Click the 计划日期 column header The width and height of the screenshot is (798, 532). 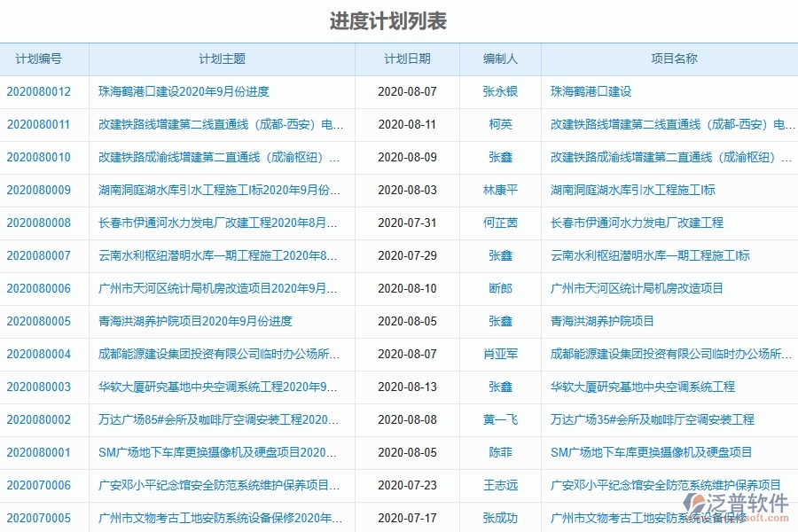406,59
